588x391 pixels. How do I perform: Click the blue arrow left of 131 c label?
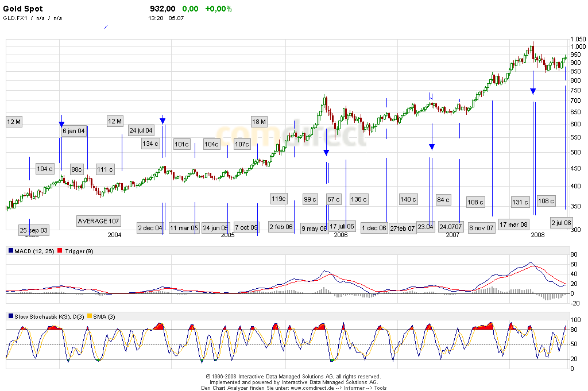(533, 91)
